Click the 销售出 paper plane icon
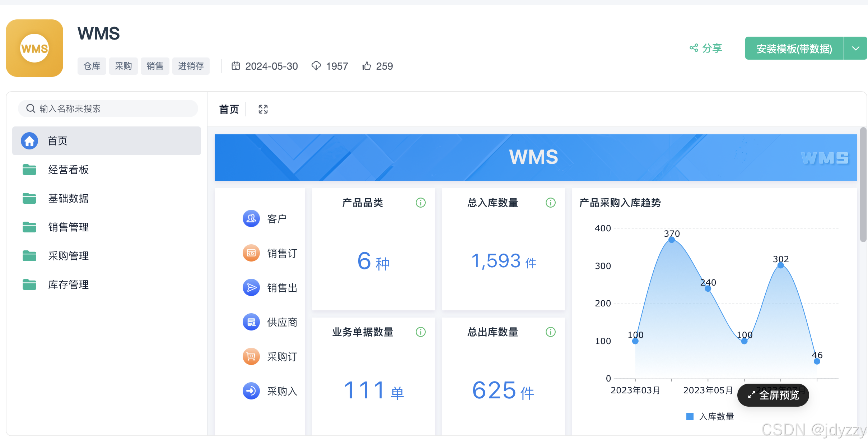Screen dimensions: 868x444 point(251,287)
